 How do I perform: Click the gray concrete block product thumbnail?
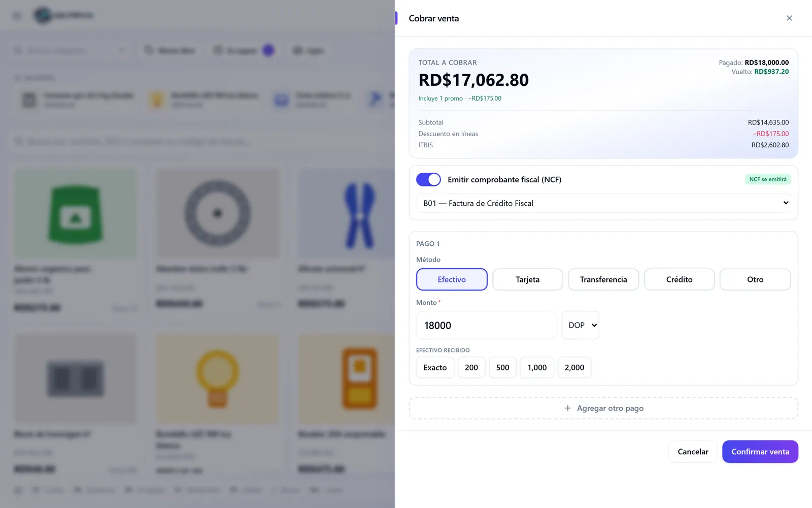pos(76,378)
